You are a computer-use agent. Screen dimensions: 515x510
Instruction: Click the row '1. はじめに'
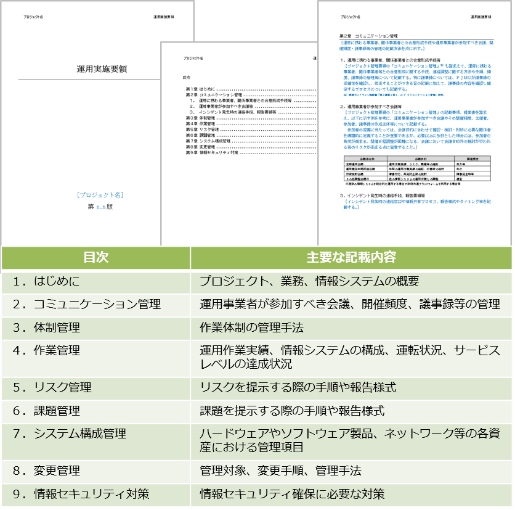point(257,282)
